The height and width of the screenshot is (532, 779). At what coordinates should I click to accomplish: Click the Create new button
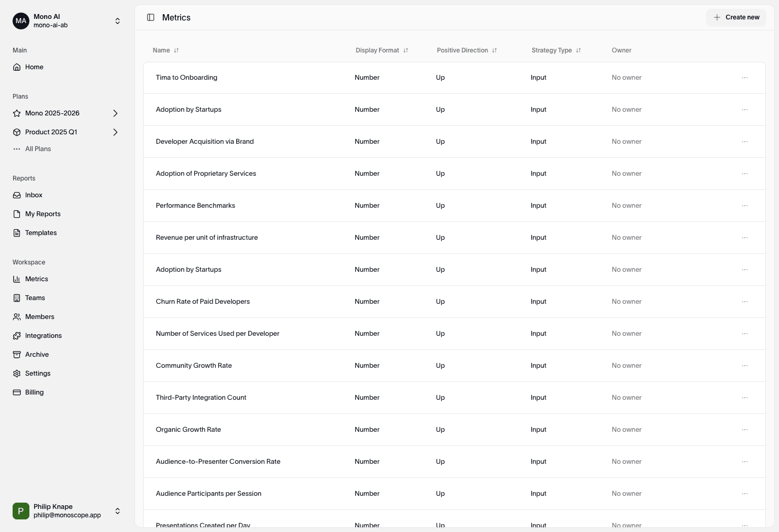pyautogui.click(x=736, y=17)
